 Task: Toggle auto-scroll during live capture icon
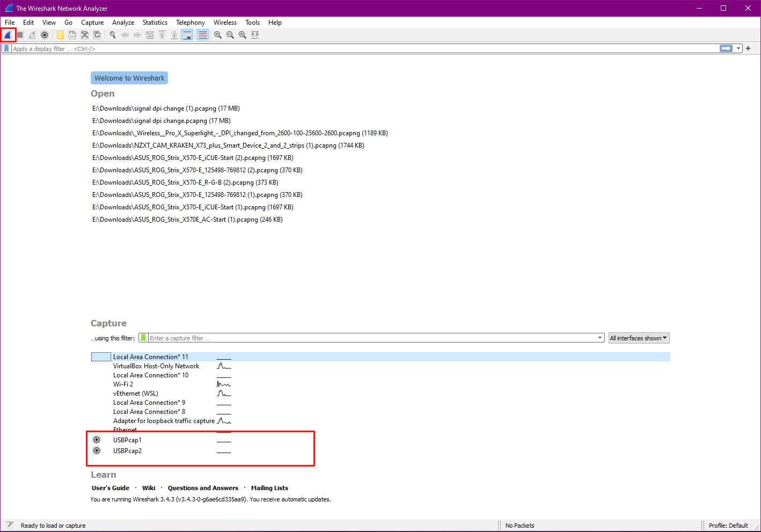(x=187, y=35)
